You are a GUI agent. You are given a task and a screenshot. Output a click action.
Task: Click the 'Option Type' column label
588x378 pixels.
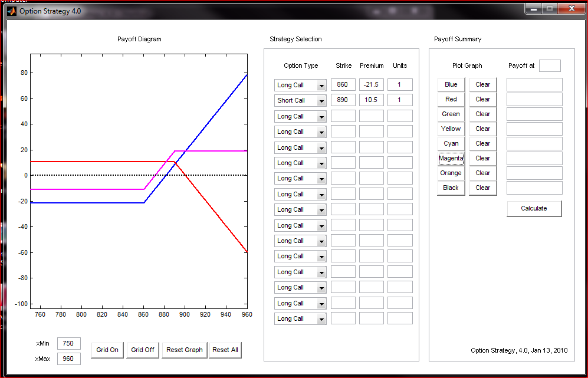(301, 65)
